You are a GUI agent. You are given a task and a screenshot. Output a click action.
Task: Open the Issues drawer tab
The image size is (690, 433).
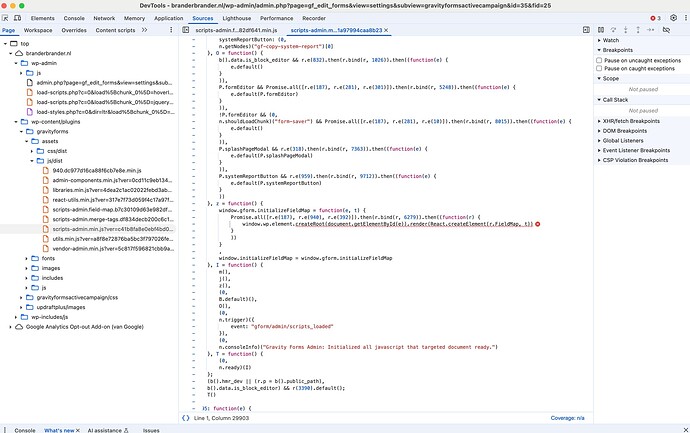point(151,430)
